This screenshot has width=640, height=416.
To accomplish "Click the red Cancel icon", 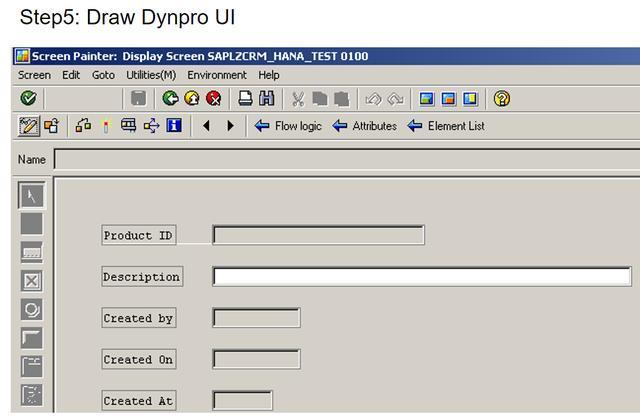I will click(x=213, y=98).
